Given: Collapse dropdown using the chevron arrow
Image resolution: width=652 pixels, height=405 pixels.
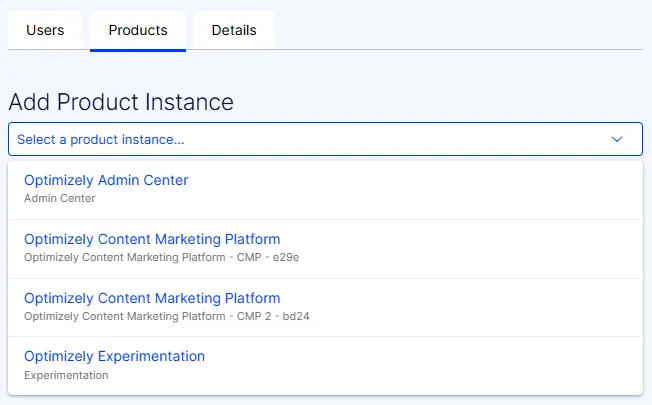Looking at the screenshot, I should pyautogui.click(x=617, y=139).
